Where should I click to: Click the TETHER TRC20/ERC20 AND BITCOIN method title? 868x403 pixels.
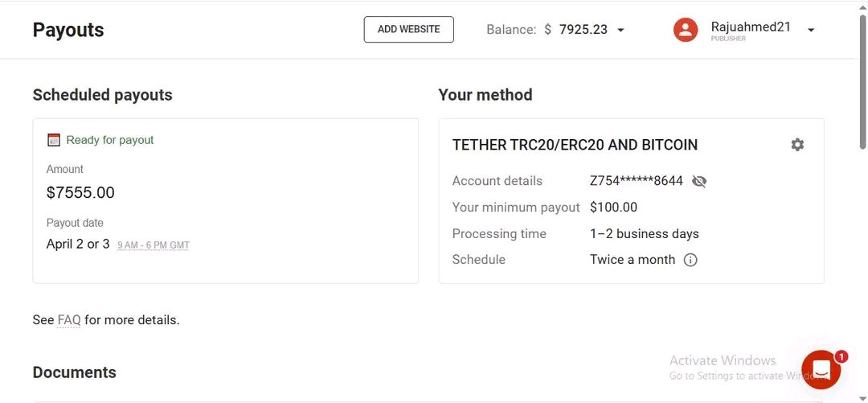pyautogui.click(x=575, y=146)
